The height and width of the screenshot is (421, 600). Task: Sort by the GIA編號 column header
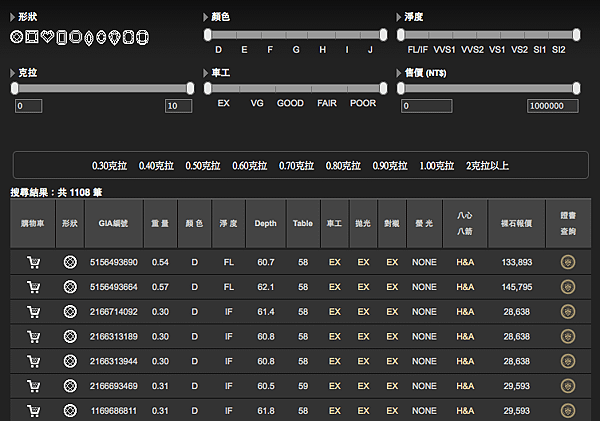click(114, 224)
